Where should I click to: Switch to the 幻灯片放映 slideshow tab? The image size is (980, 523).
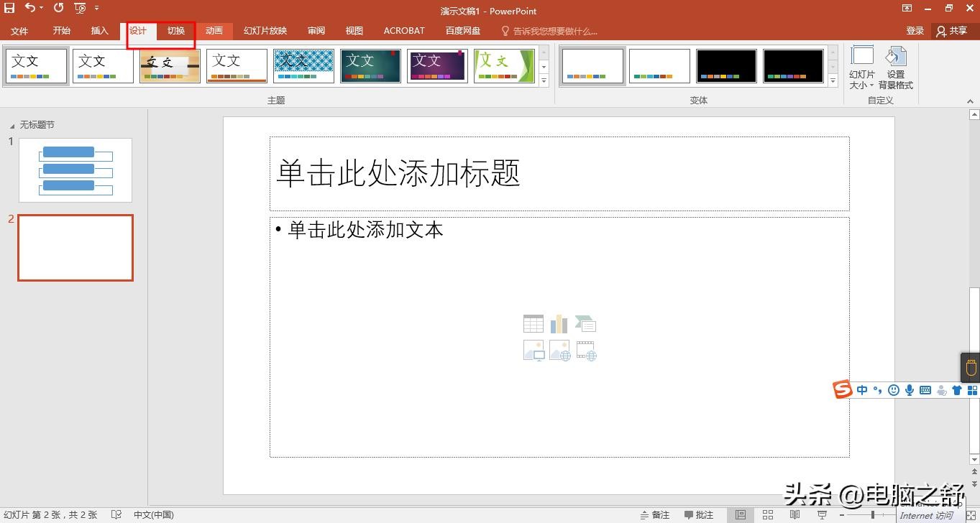[265, 31]
